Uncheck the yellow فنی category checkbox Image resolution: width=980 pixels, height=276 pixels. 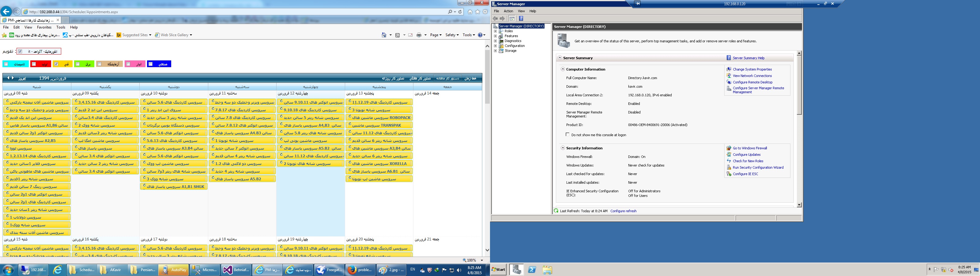tap(56, 64)
